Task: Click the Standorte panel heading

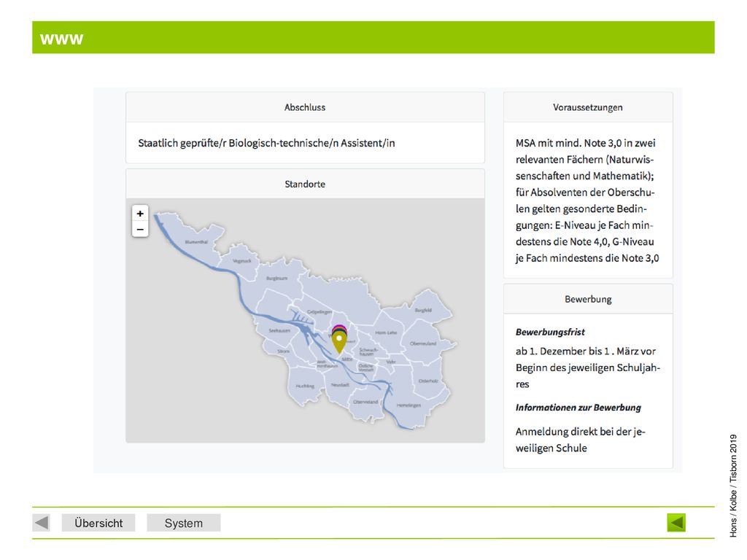Action: [305, 184]
